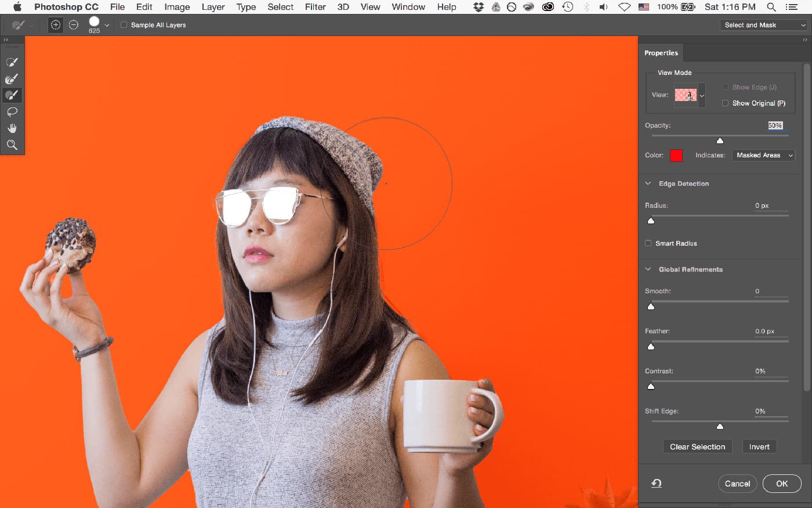This screenshot has height=508, width=812.
Task: Click the battery status icon
Action: [x=688, y=7]
